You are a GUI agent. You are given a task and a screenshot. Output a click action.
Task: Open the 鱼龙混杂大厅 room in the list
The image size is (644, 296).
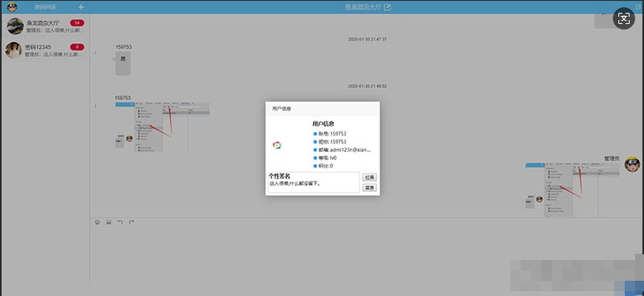point(45,26)
